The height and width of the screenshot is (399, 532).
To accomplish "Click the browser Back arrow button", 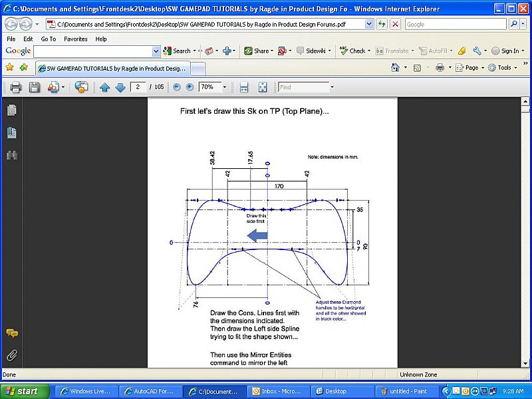I will coord(11,24).
